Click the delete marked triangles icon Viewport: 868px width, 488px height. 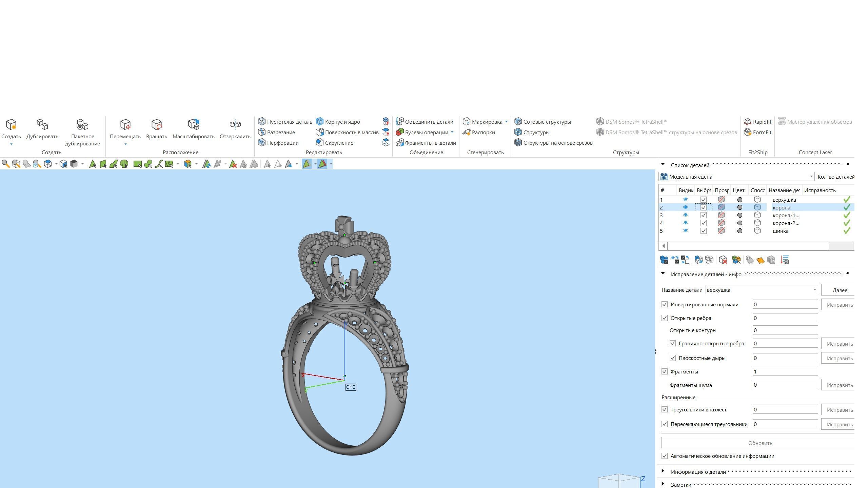[233, 164]
